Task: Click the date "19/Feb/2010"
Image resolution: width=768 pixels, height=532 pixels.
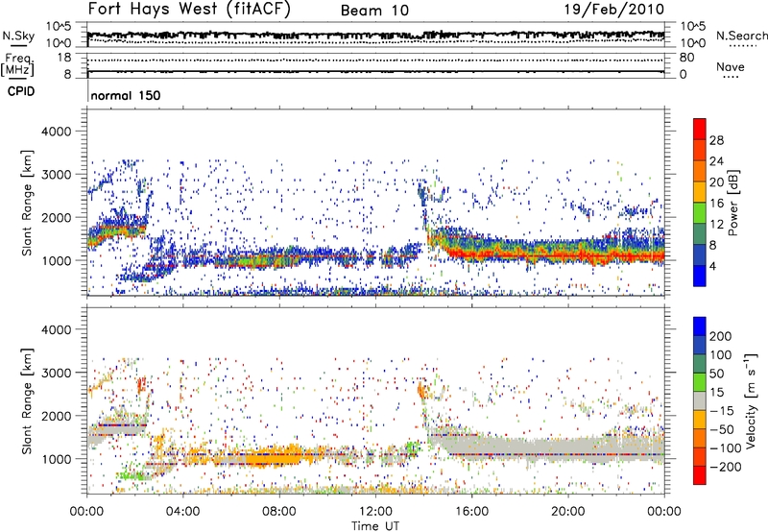Action: click(x=614, y=9)
